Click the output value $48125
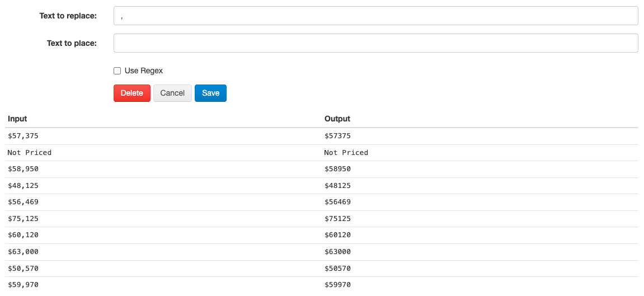Screen dimensions: 644x296 337,186
